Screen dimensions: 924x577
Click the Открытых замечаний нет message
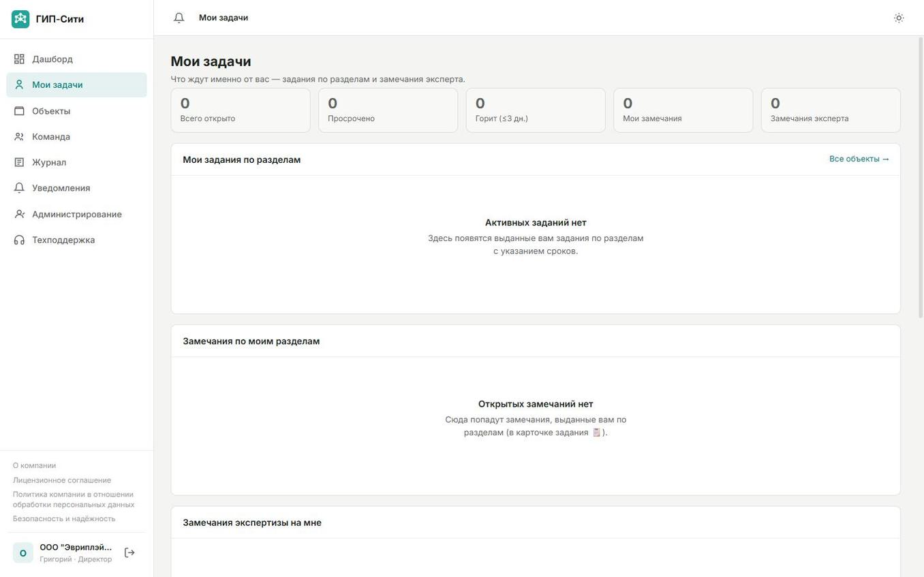(536, 404)
